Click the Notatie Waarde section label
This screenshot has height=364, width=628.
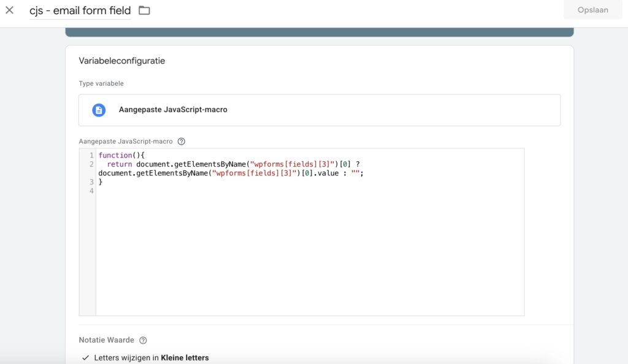106,340
